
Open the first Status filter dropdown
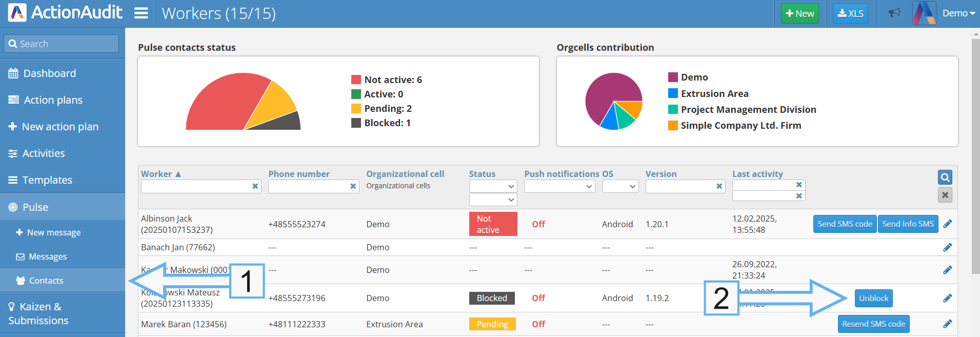coord(493,186)
